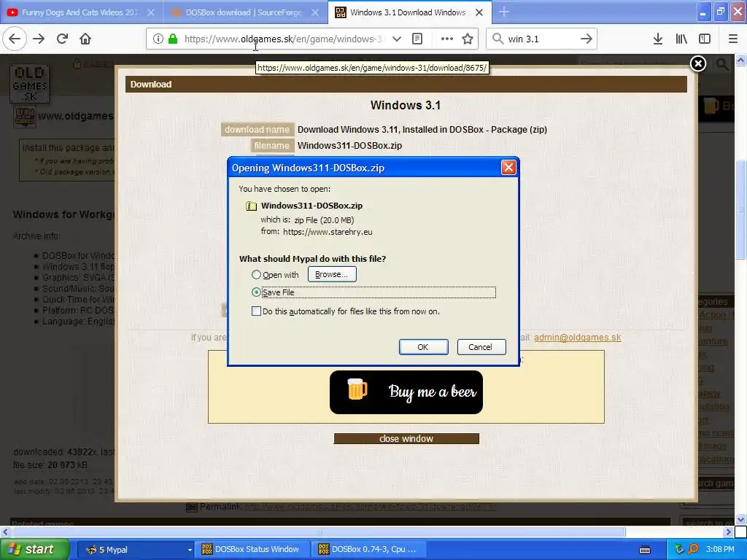Click in the URL address field
Viewport: 747px width, 560px height.
[x=284, y=39]
